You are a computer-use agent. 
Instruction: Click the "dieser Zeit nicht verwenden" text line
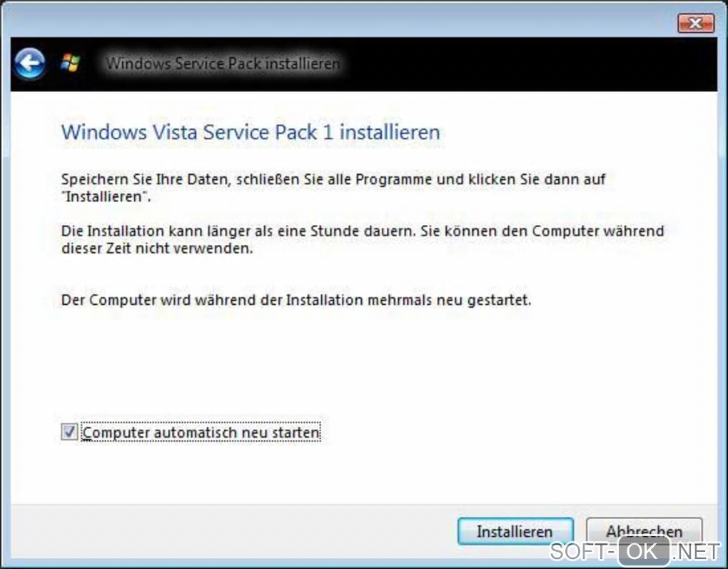click(157, 250)
